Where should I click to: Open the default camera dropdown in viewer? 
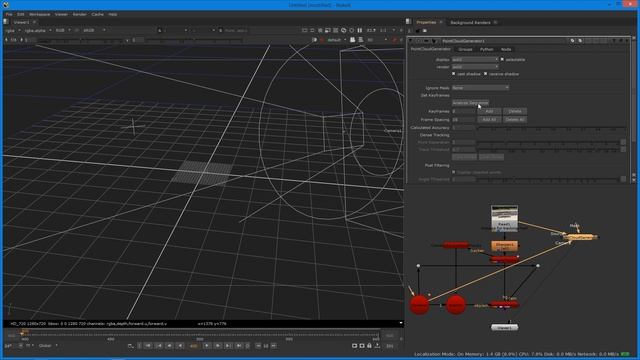click(336, 40)
